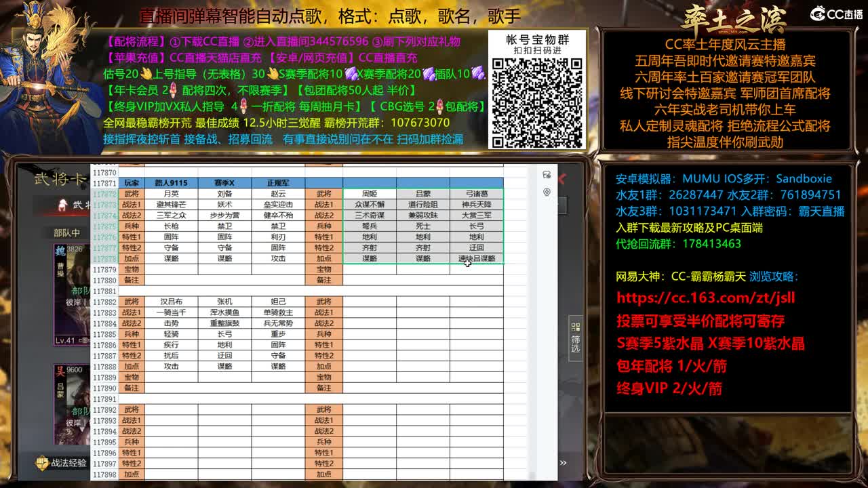Select the cell containing 弩兵
Screen dimensions: 868x488
click(370, 226)
